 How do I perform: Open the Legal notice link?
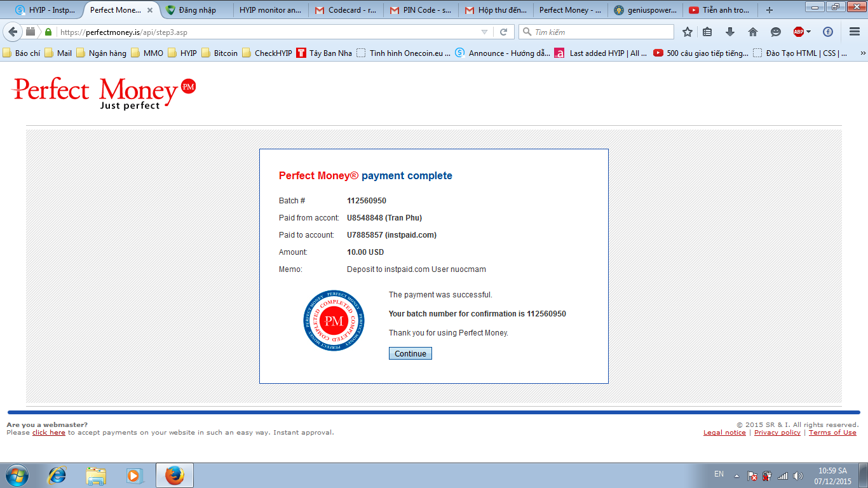point(724,433)
